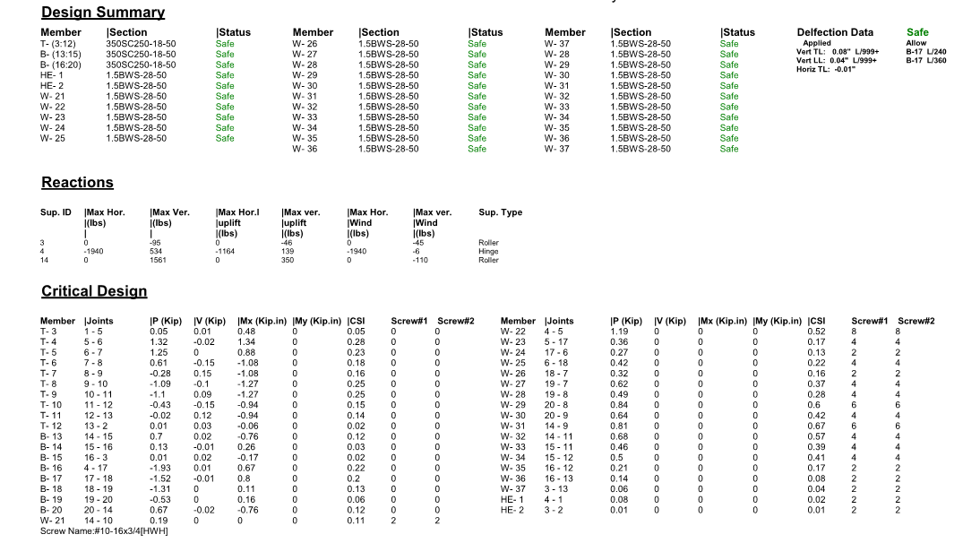Click the Design Summary heading
The width and height of the screenshot is (980, 543).
click(103, 13)
